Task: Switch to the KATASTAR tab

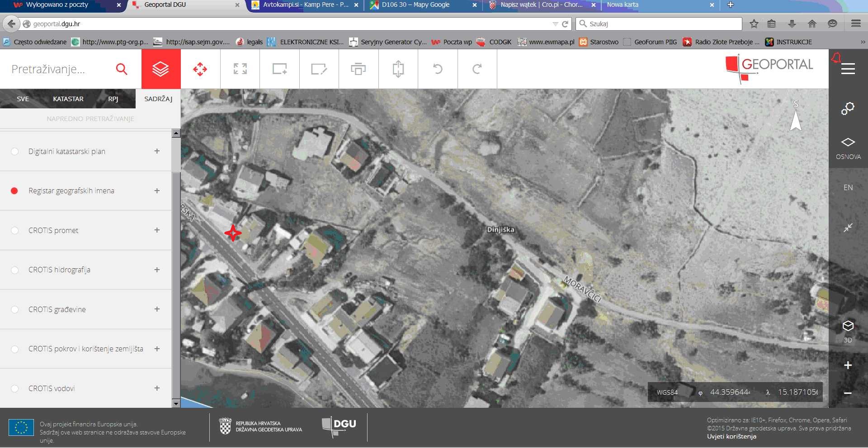Action: tap(68, 99)
